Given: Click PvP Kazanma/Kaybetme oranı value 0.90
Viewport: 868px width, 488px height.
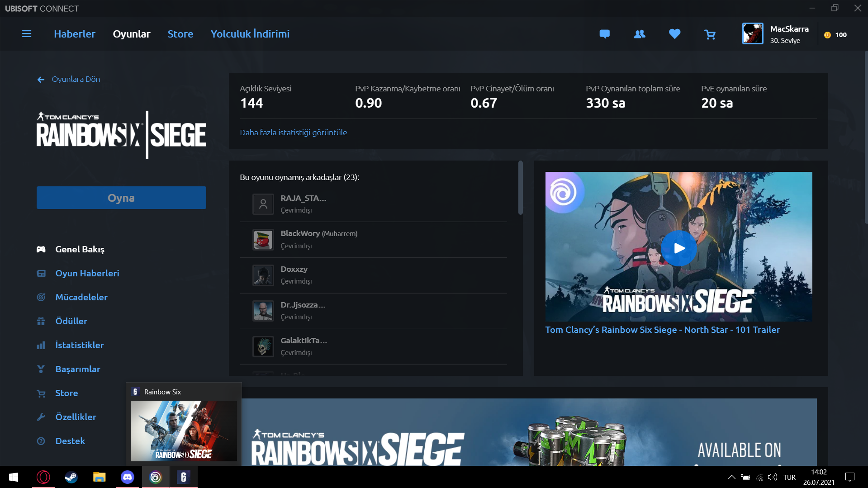Looking at the screenshot, I should pyautogui.click(x=368, y=103).
